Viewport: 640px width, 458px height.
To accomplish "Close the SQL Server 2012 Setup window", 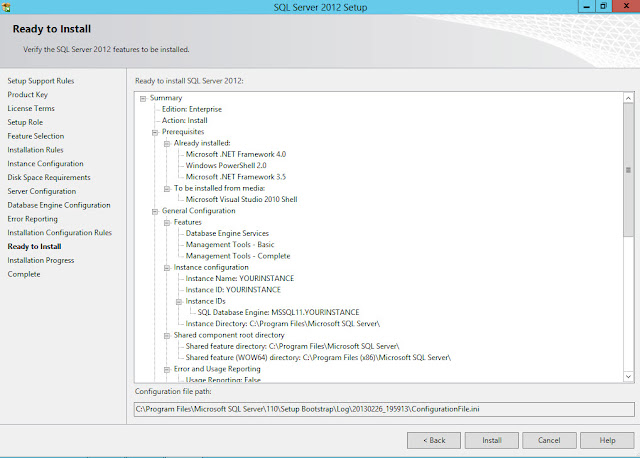I will point(626,6).
